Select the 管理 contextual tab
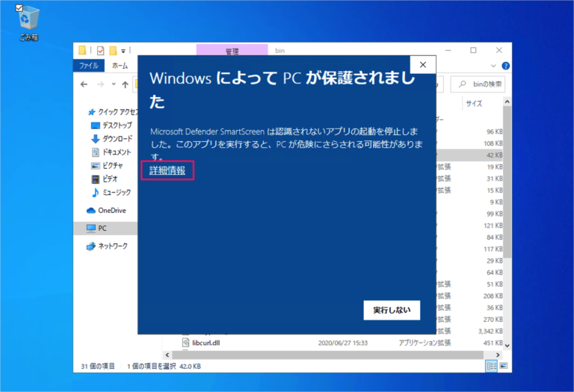The height and width of the screenshot is (392, 574). click(x=232, y=51)
